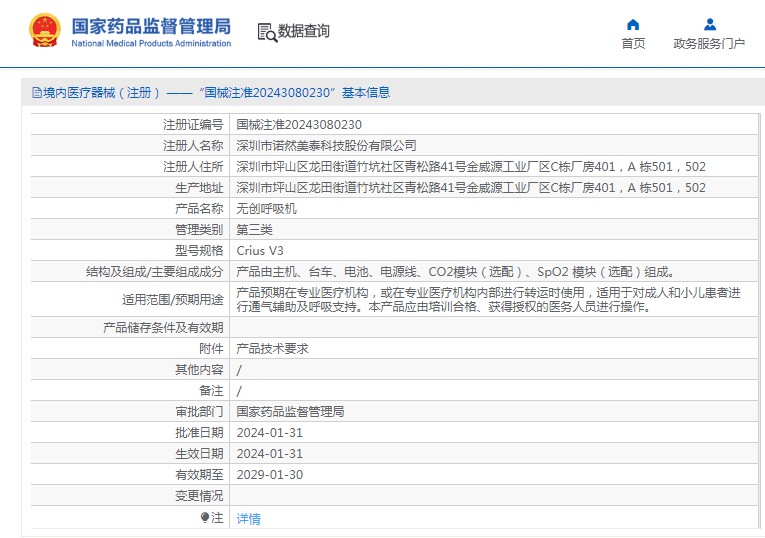Click the lightbulb icon beside 注
Image resolution: width=765 pixels, height=538 pixels.
tap(205, 518)
